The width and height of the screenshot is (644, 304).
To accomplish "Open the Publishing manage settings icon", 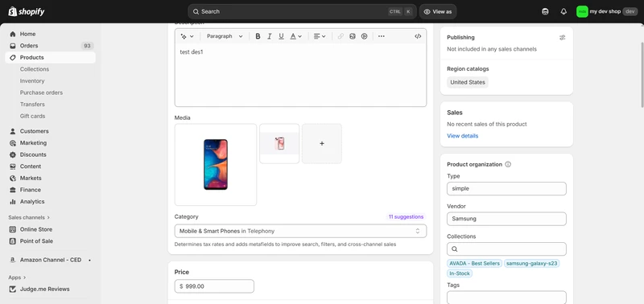I will (x=562, y=37).
